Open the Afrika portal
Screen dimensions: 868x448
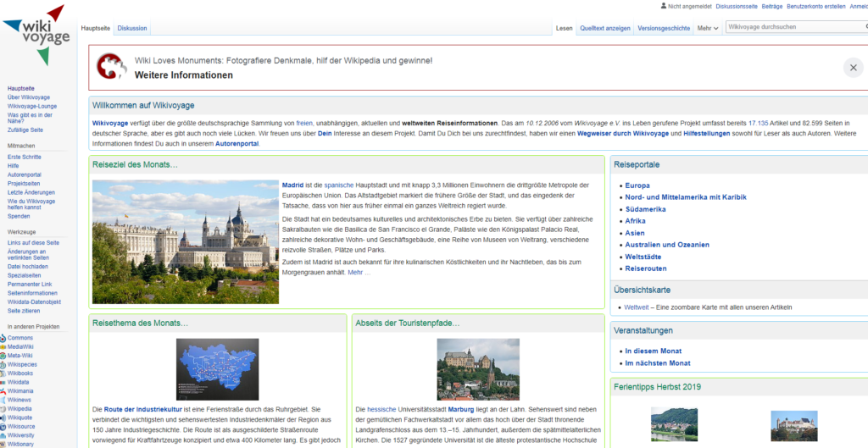coord(636,221)
